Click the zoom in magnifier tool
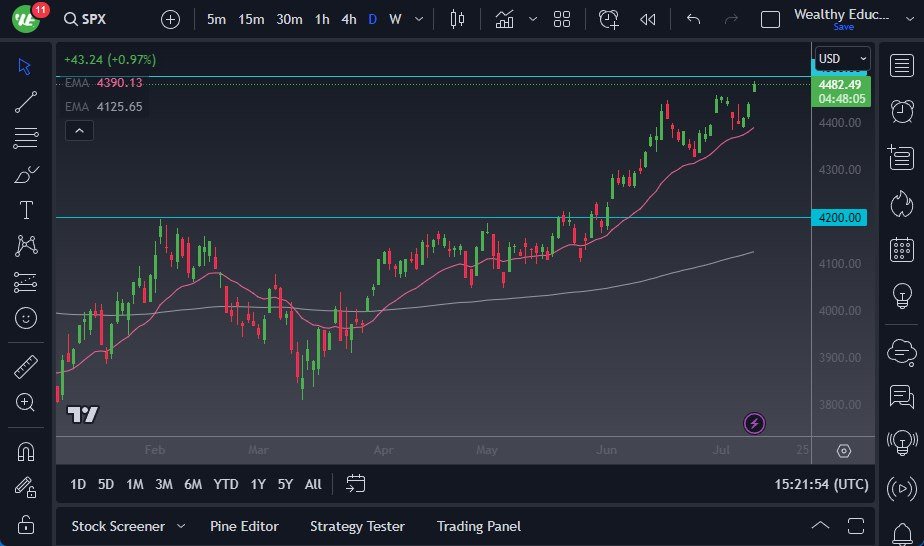 (26, 402)
